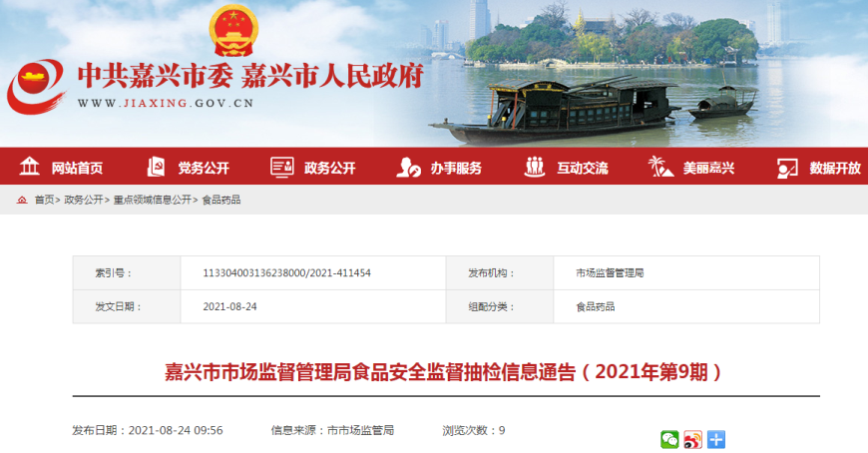
Task: Click the red Jiaxing site logo
Action: pos(37,87)
